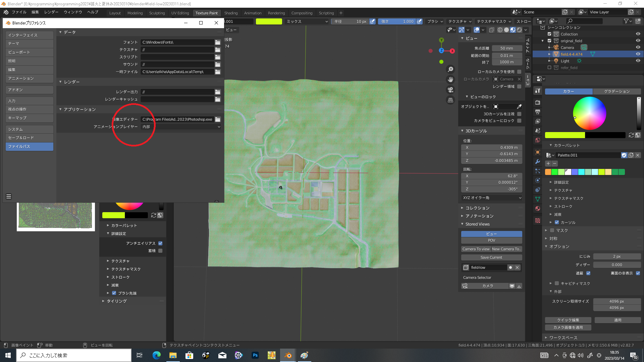Switch to perspective/orthographic grid icon
This screenshot has height=362, width=644.
(x=450, y=100)
